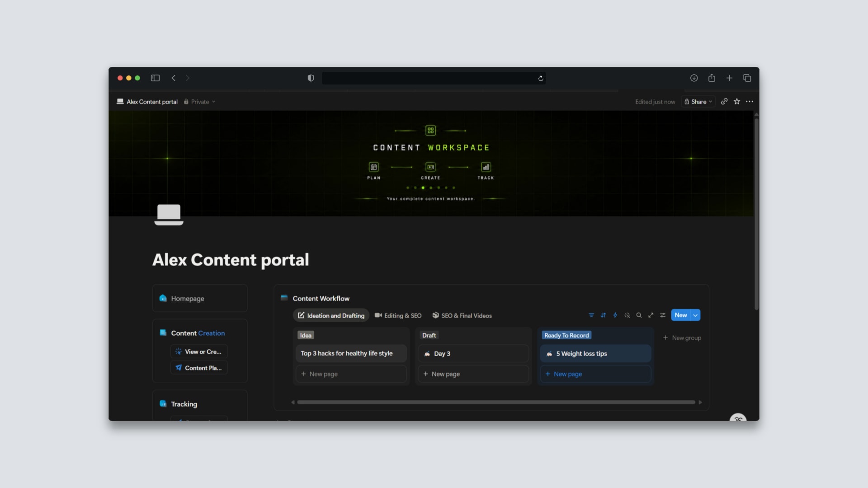Open automations lightning icon
This screenshot has width=868, height=488.
pos(615,315)
